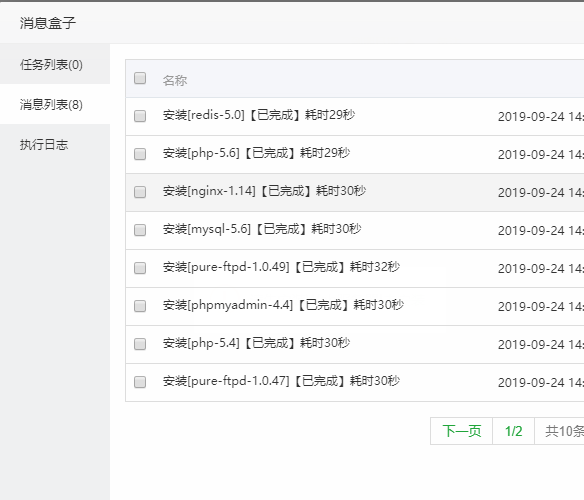
Task: Tick the mysql-5.6 install message checkbox
Action: click(x=140, y=230)
